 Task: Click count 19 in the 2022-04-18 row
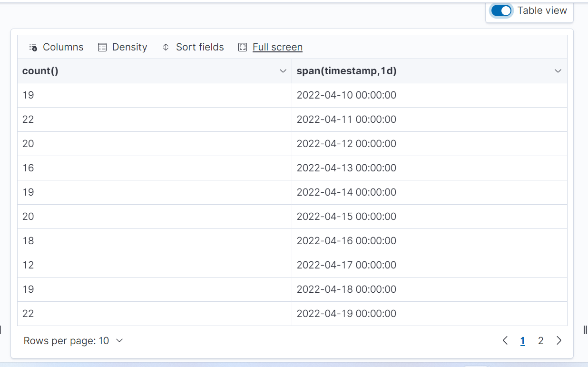[x=155, y=289]
